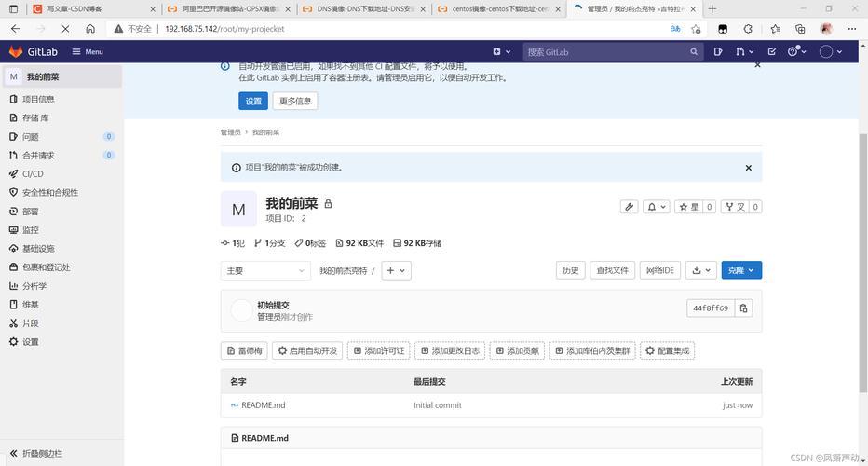Open the 网络IDE button
Screen dimensions: 868x466
point(660,270)
